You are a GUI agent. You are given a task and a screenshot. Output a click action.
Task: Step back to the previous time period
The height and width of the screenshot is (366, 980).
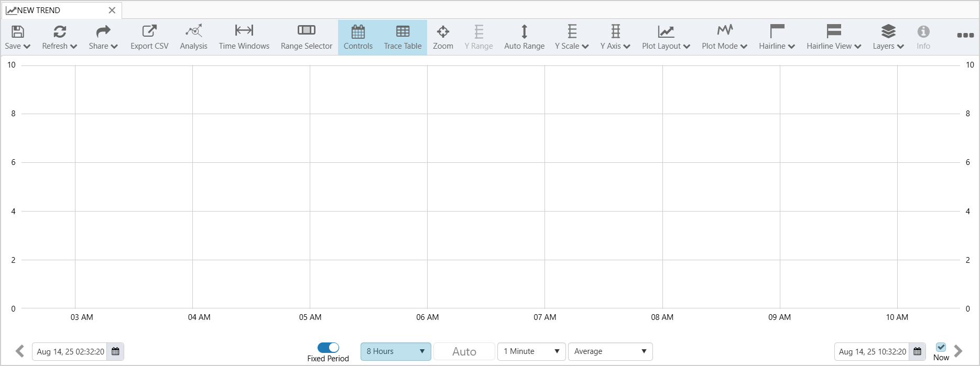[20, 351]
